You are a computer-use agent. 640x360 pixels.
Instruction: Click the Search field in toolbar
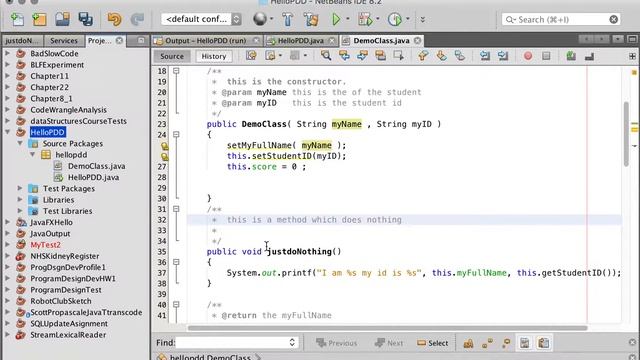pos(560,19)
